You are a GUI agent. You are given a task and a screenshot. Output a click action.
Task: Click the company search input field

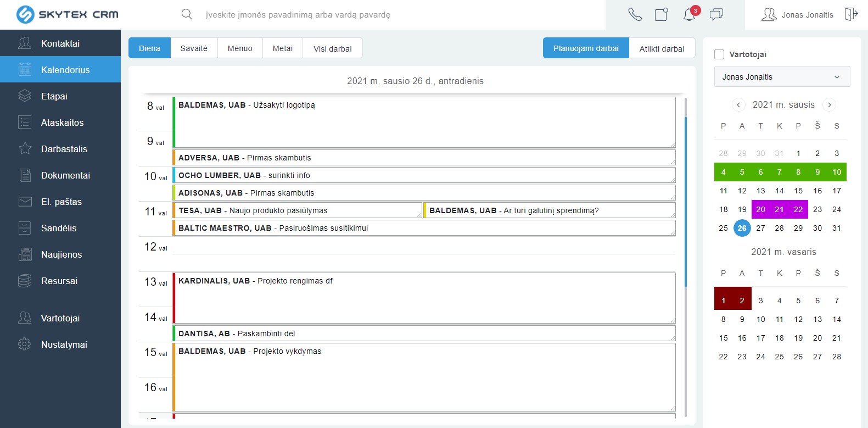coord(401,15)
